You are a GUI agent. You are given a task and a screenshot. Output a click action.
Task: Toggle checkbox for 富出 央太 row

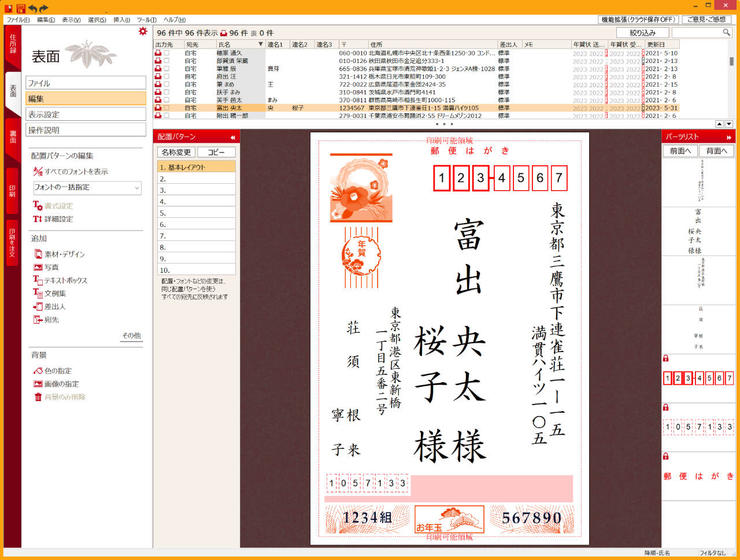click(x=166, y=108)
